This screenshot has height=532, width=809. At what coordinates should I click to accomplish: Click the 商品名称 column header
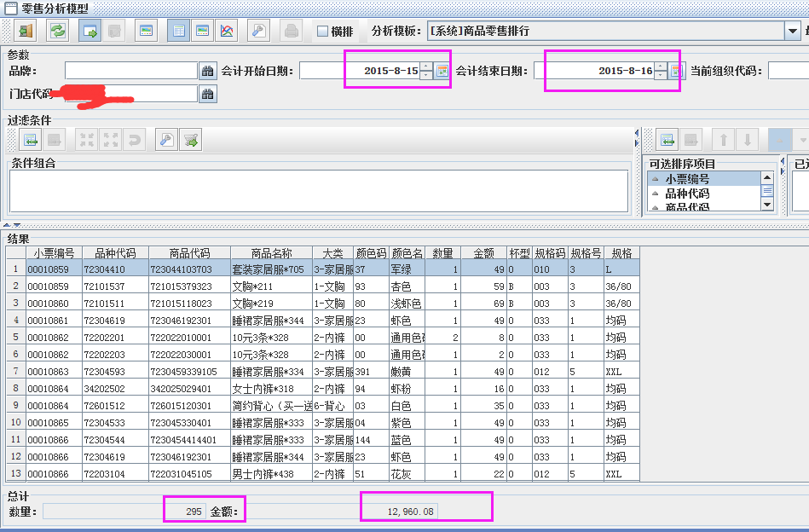coord(271,253)
